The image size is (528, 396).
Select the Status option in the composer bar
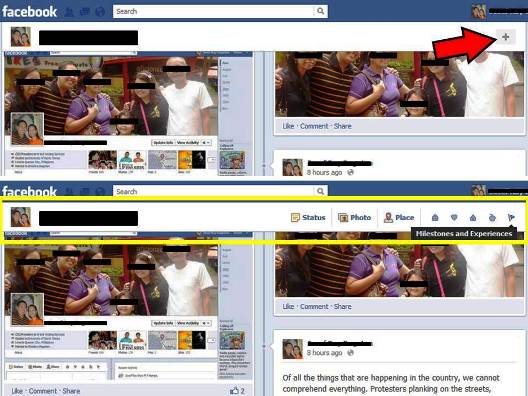[x=308, y=218]
